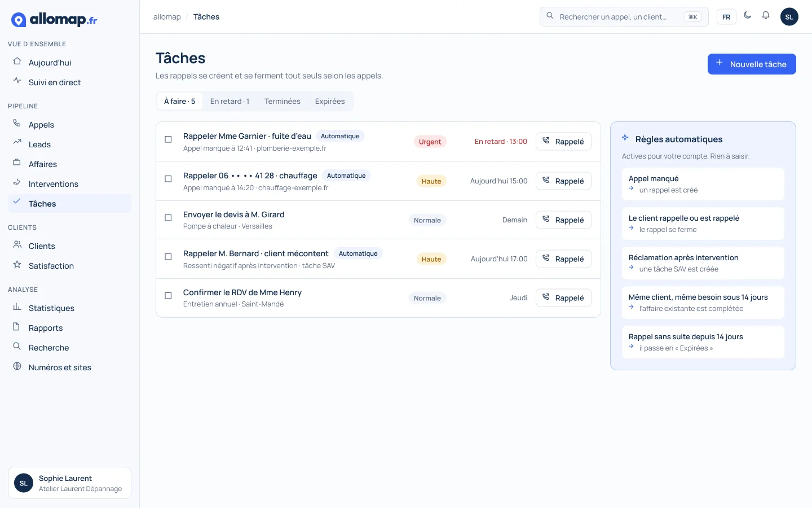This screenshot has height=508, width=812.
Task: Click the Clients people icon
Action: point(17,245)
